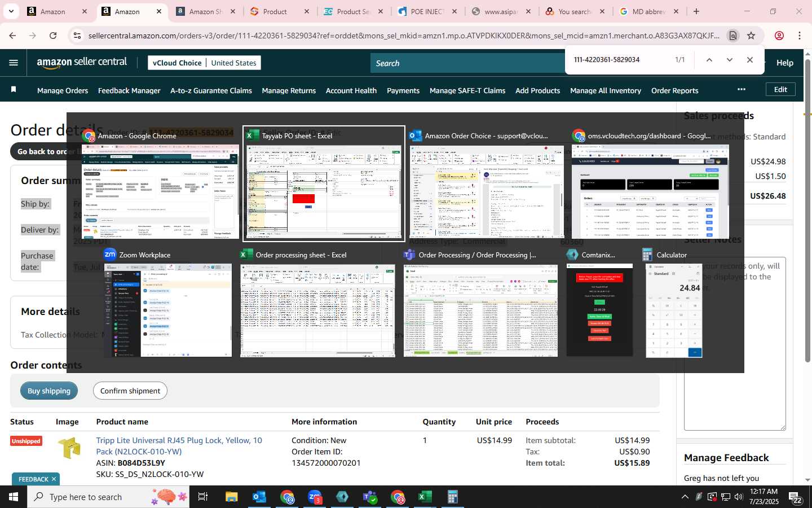The width and height of the screenshot is (812, 508).
Task: Switch to the Comtanix window
Action: 599,303
